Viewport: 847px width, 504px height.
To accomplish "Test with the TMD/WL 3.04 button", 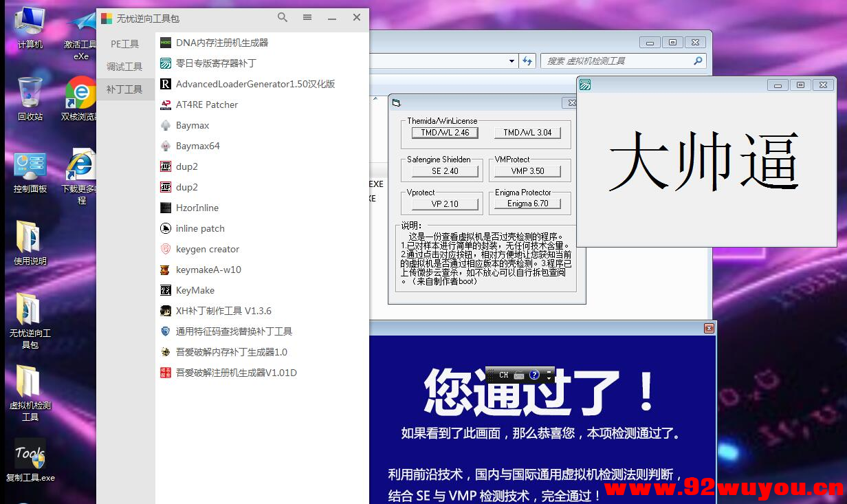I will [x=529, y=132].
